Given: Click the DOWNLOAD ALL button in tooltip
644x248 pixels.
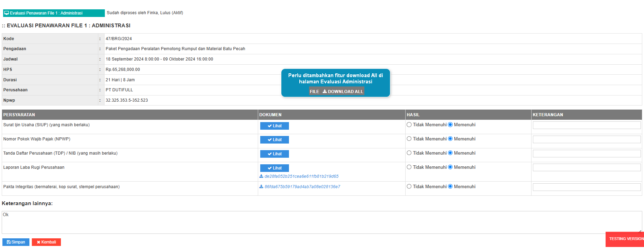Looking at the screenshot, I should [343, 91].
